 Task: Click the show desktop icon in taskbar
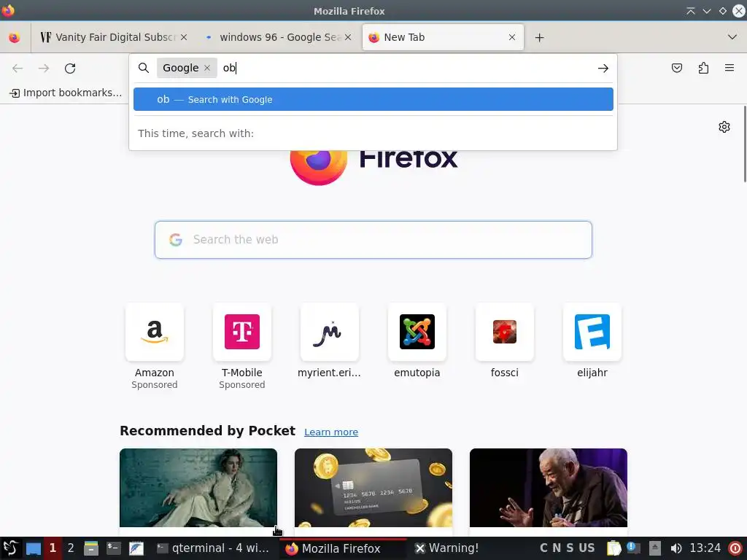tap(34, 548)
